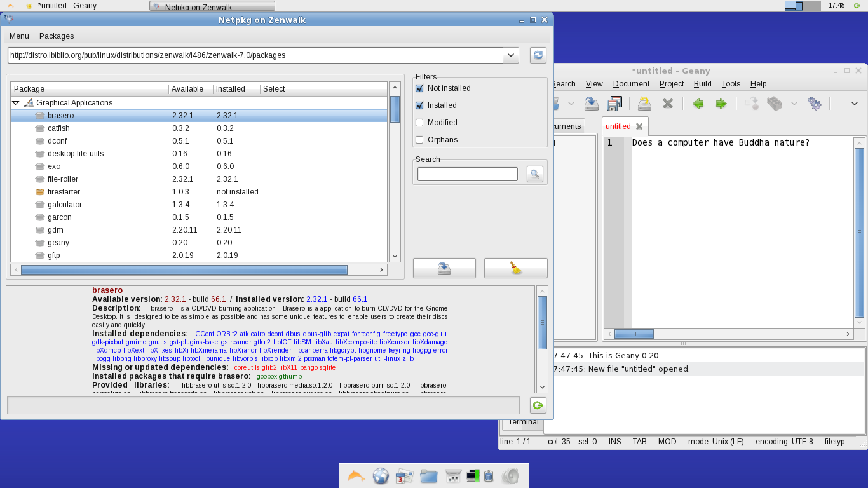Click the Reload file icon in Geany
This screenshot has width=868, height=488.
(644, 104)
